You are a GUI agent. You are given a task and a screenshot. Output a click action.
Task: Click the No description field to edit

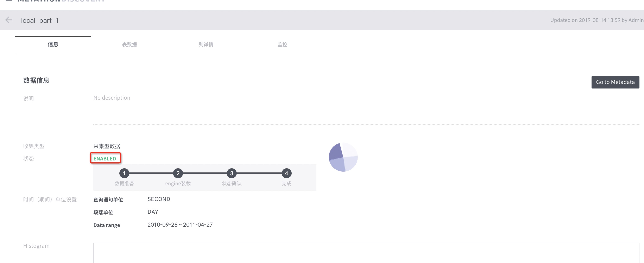pyautogui.click(x=112, y=98)
